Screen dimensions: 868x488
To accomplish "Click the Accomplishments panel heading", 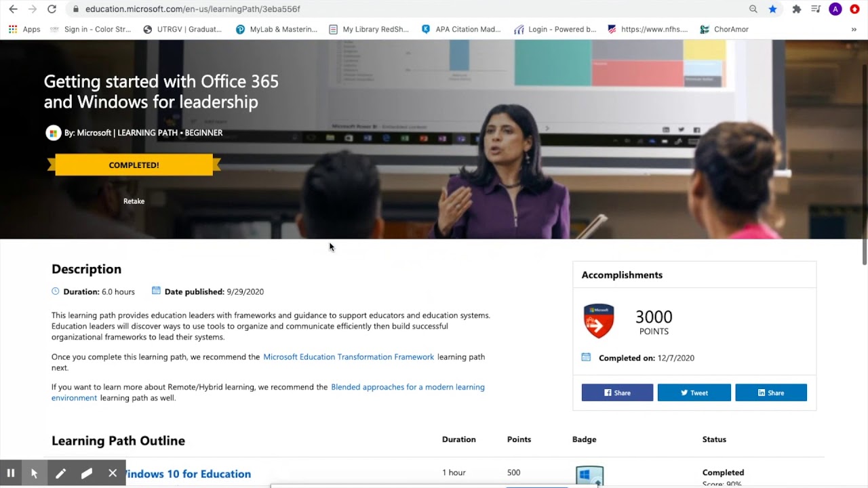I will 622,274.
